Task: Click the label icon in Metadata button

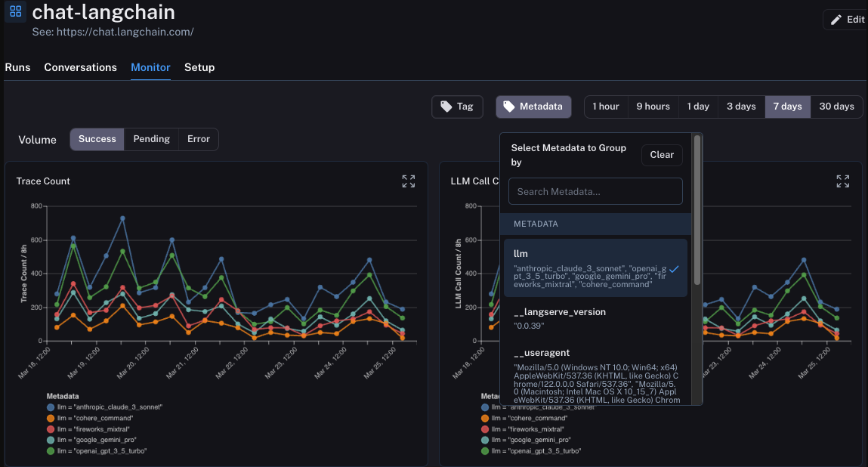Action: [508, 107]
